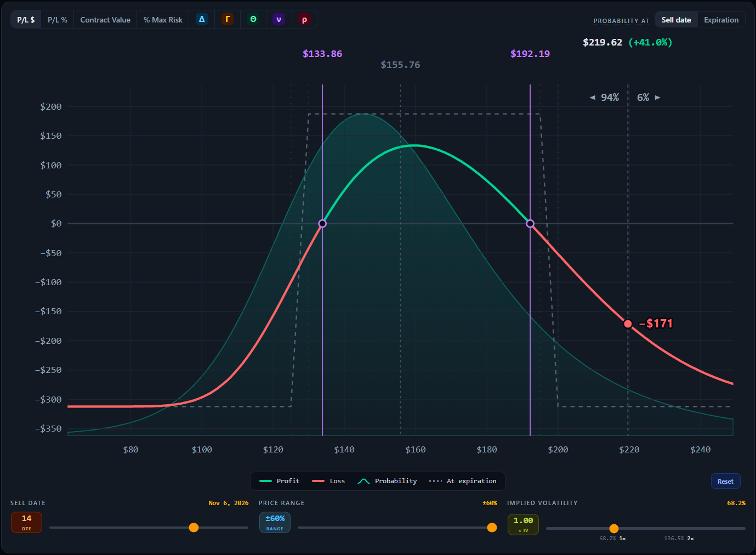Switch to % Max Risk view
Image resolution: width=756 pixels, height=555 pixels.
coord(163,20)
